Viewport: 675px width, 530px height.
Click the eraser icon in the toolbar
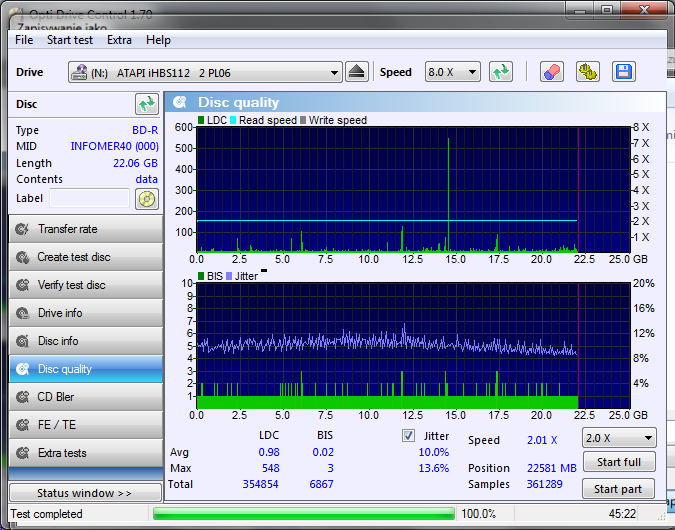coord(551,72)
